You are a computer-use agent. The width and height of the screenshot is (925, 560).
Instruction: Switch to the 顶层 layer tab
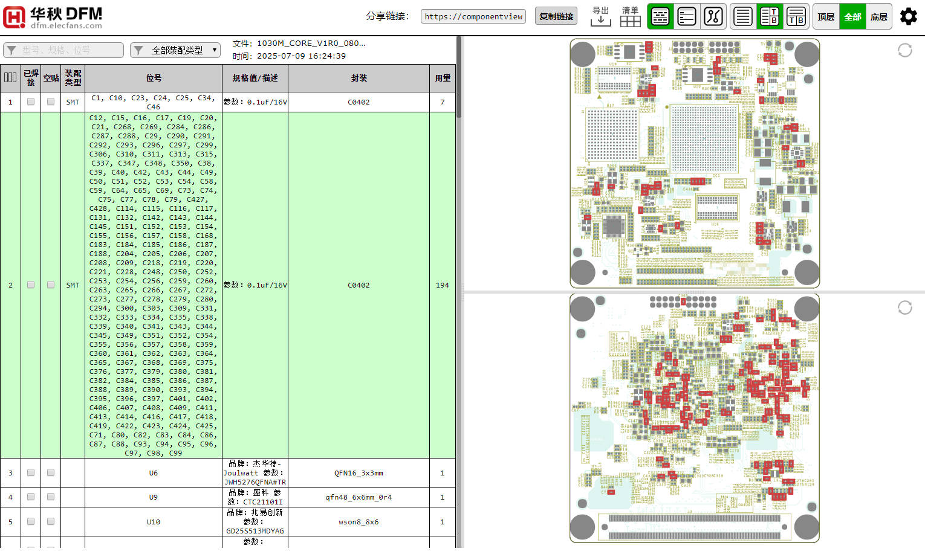click(826, 16)
